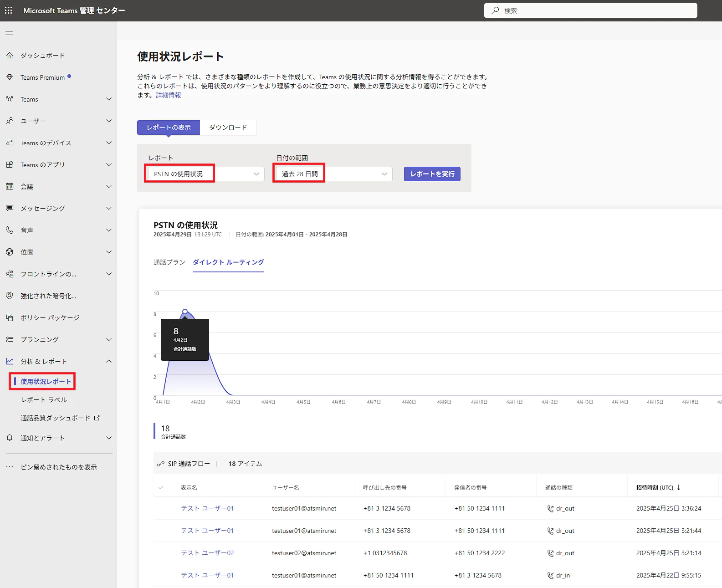The image size is (722, 588).
Task: Click the 通知とアラート bell icon
Action: (x=10, y=438)
